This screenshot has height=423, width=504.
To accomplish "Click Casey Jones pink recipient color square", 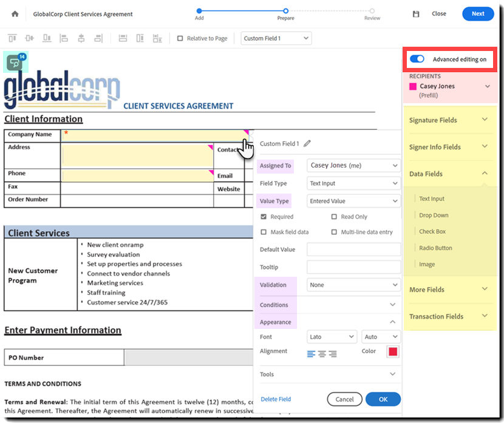I will [413, 86].
